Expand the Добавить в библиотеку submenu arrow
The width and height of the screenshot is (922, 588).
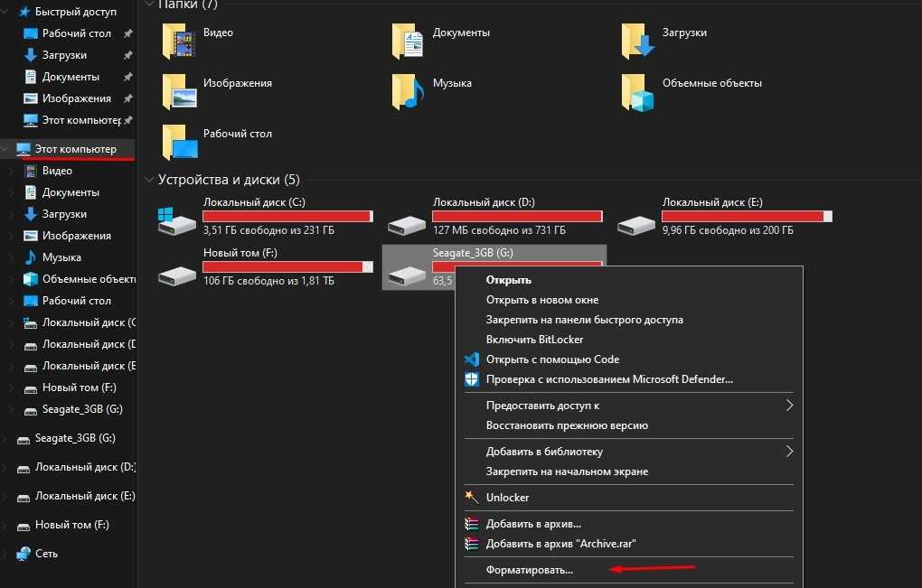tap(789, 452)
